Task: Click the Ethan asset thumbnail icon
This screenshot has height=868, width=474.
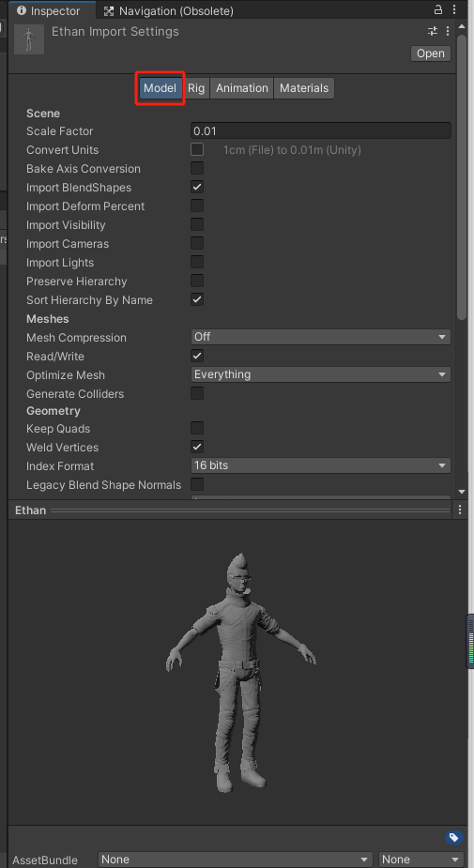Action: [x=29, y=39]
